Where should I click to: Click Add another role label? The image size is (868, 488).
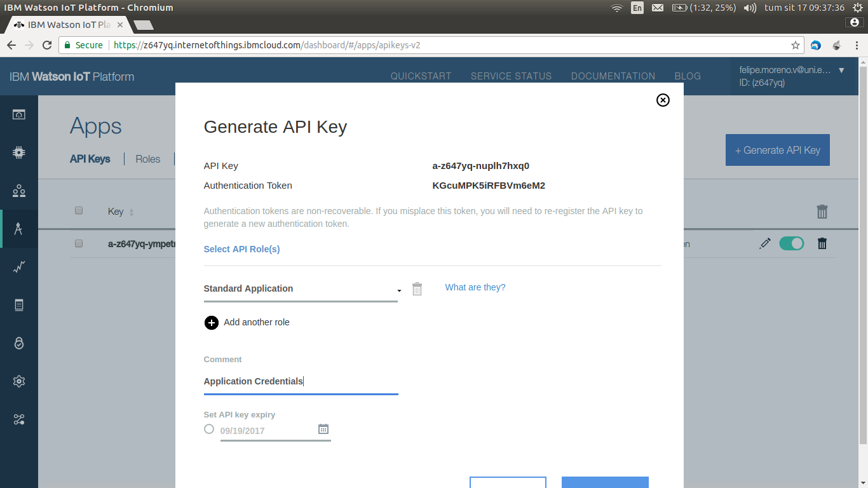point(257,322)
